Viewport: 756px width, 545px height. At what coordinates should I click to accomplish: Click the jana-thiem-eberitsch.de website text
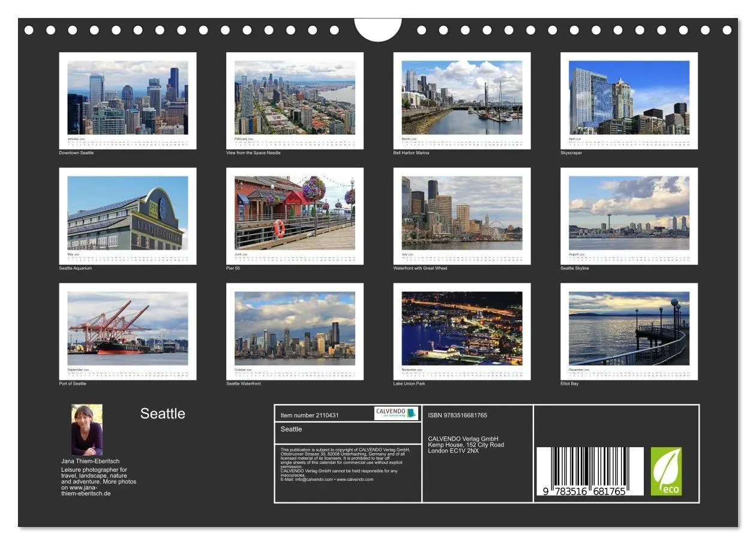pyautogui.click(x=86, y=490)
